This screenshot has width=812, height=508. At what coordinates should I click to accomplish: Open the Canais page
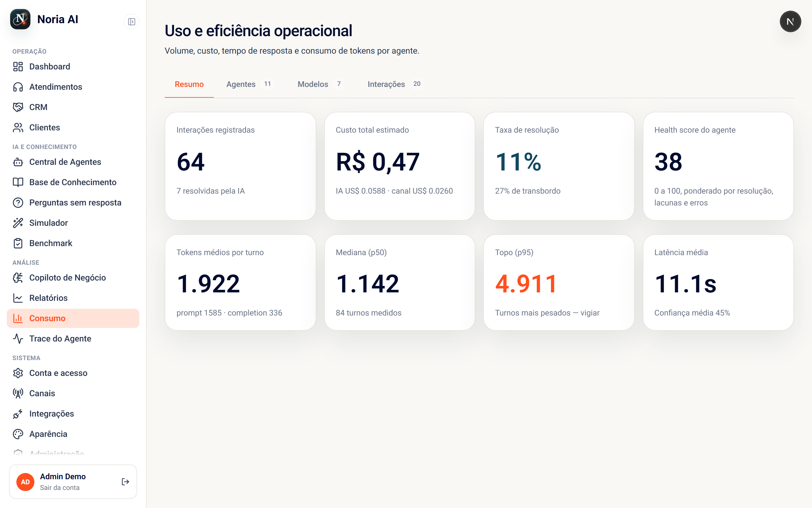(x=73, y=393)
